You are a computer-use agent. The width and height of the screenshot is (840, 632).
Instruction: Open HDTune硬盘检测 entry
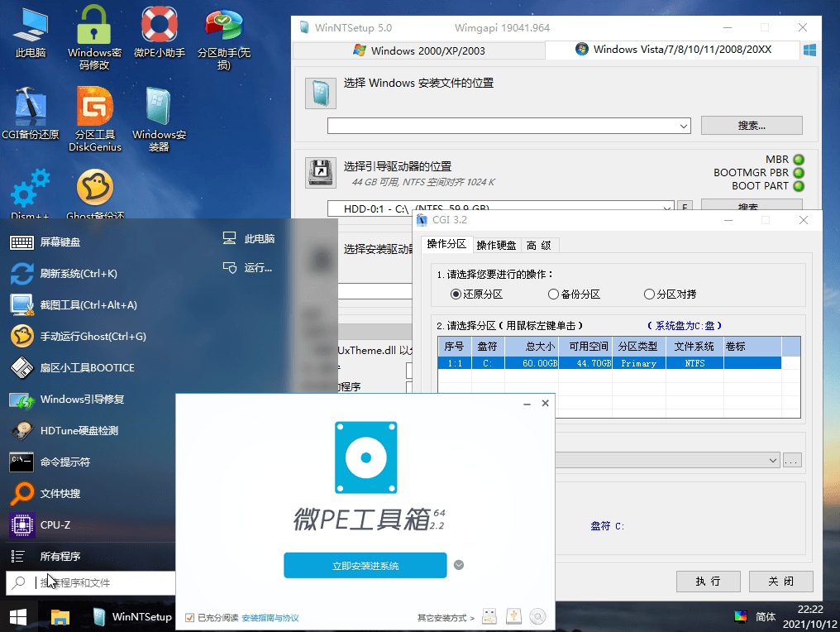(64, 430)
